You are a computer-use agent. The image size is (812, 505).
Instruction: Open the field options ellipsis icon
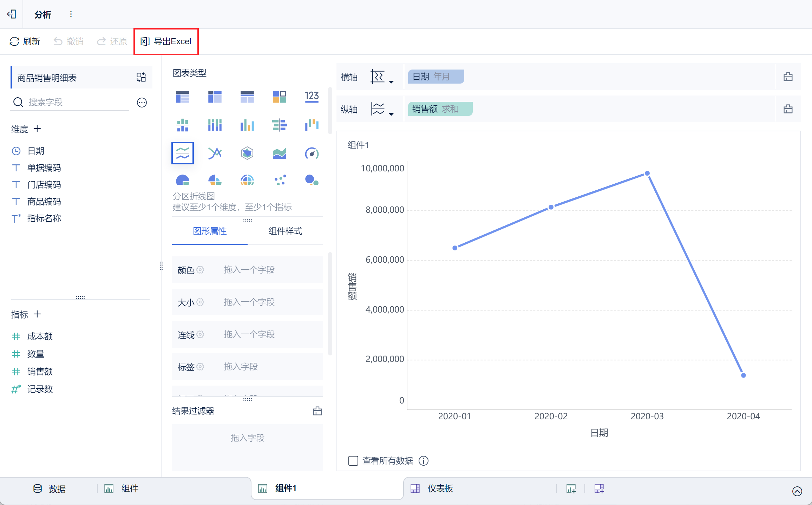click(x=142, y=103)
